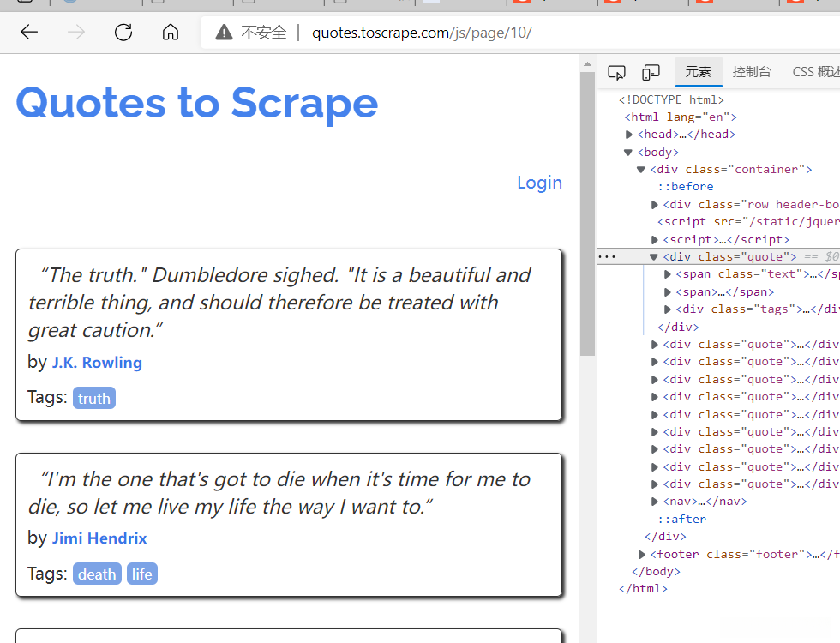Switch to the 控制台 console tab
This screenshot has width=840, height=643.
coord(752,72)
